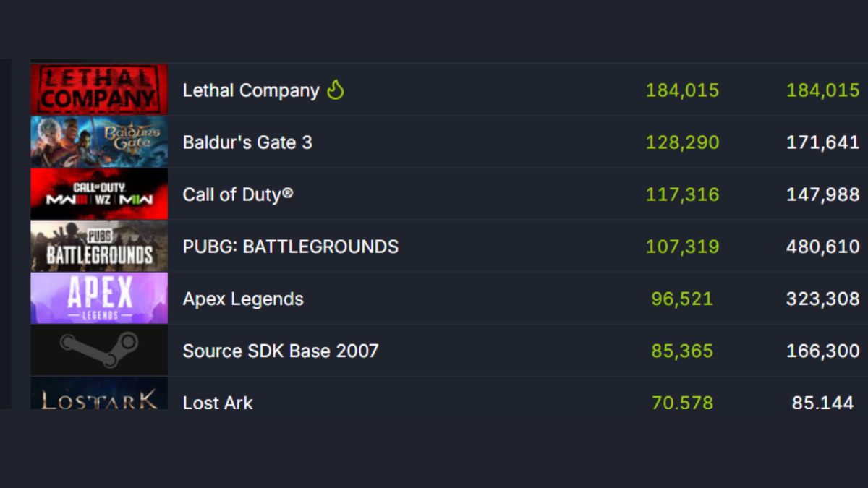This screenshot has height=488, width=868.
Task: Click Lethal Company's current players count 184,015
Action: click(682, 90)
